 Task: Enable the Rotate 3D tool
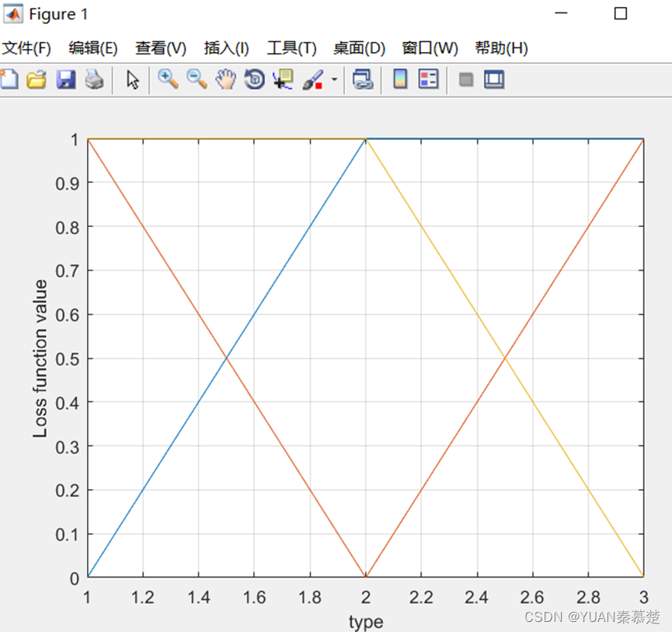tap(255, 79)
